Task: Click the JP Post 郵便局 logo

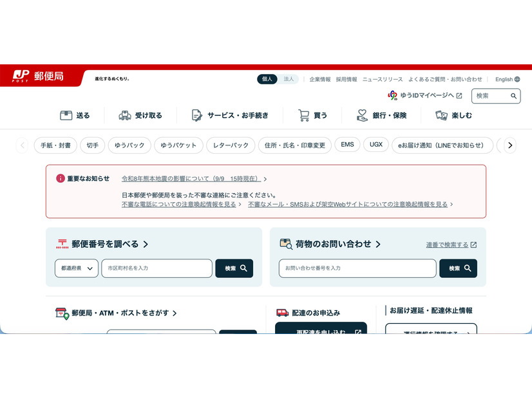Action: click(38, 76)
